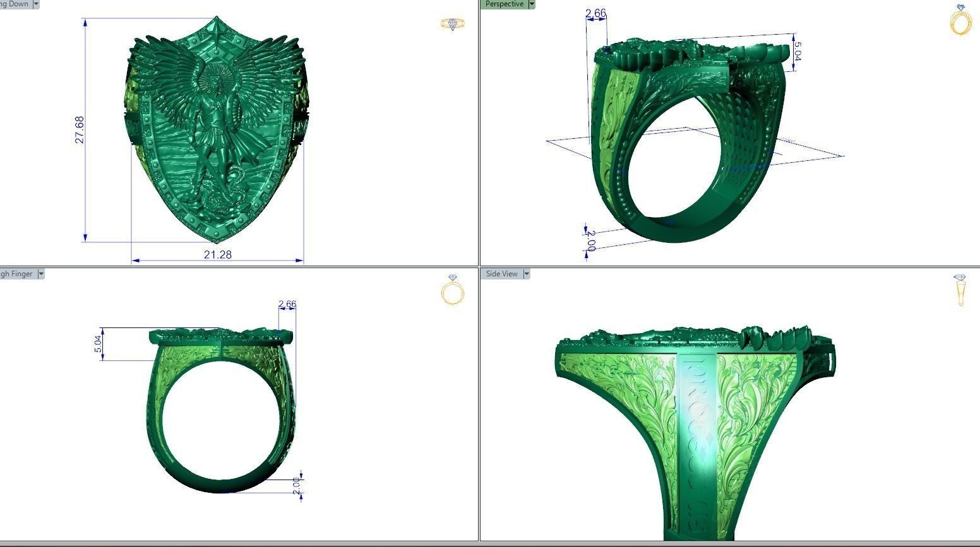Click the engraved text band in Side View
The width and height of the screenshot is (980, 547).
click(696, 445)
